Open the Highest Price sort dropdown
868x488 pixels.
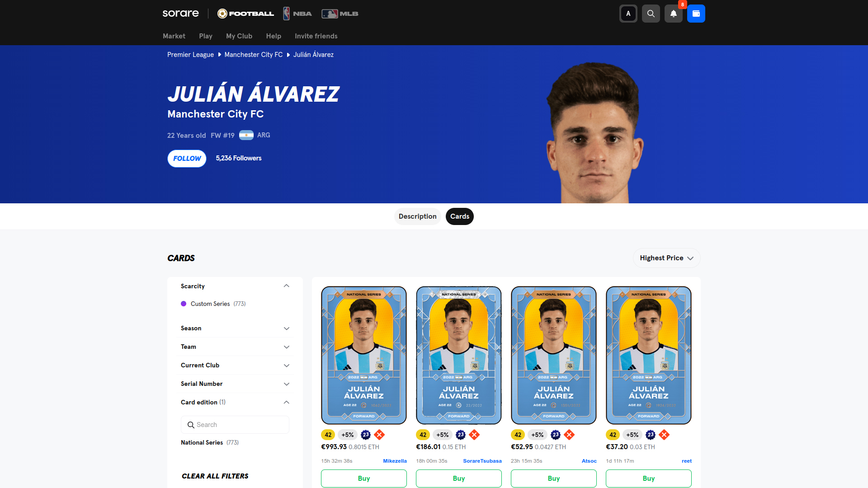(x=666, y=258)
